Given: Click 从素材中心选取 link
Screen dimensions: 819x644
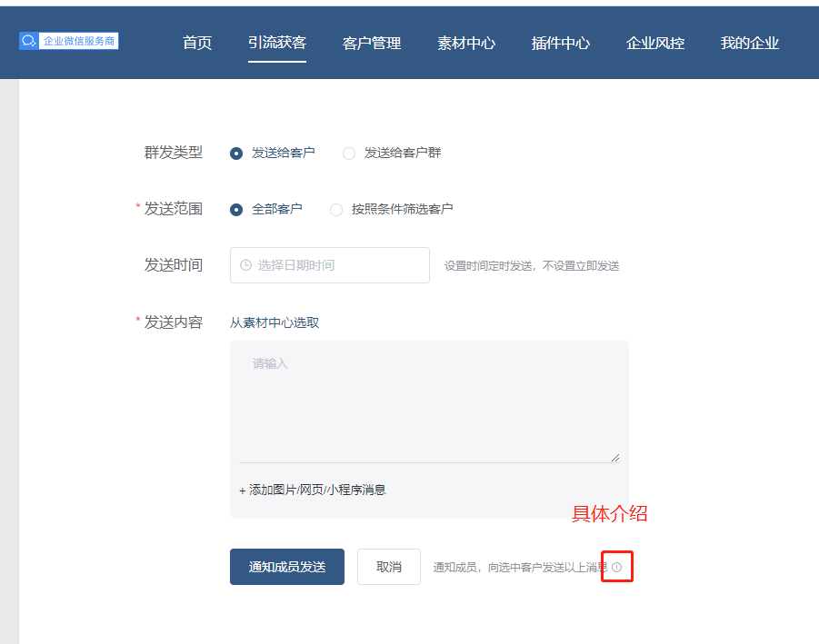Looking at the screenshot, I should pos(275,323).
